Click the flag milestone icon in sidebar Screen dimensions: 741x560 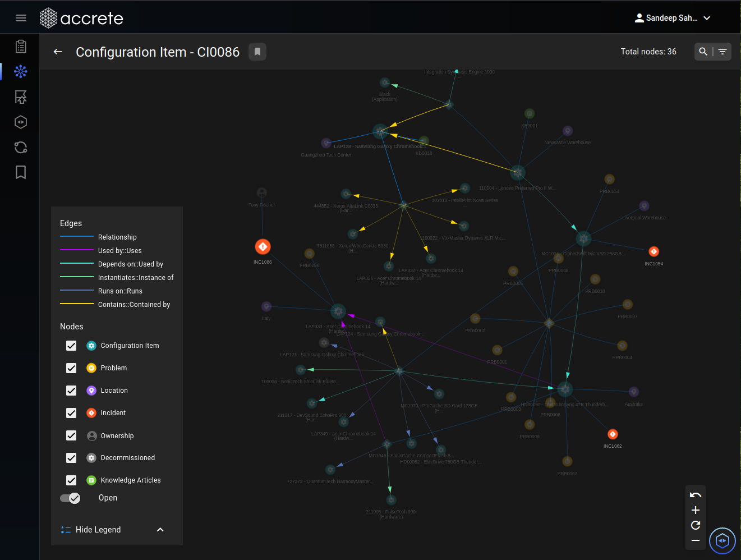21,97
